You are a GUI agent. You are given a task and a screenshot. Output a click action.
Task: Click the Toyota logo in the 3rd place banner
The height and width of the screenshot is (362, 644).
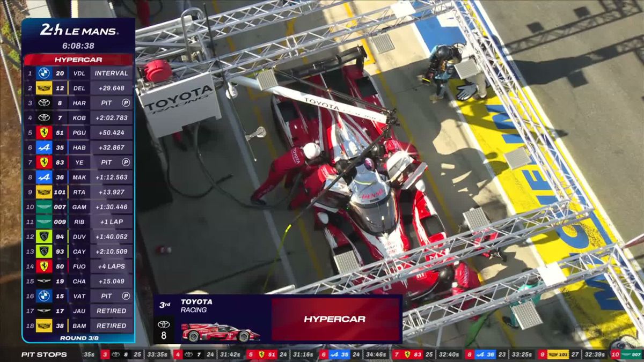coord(164,324)
